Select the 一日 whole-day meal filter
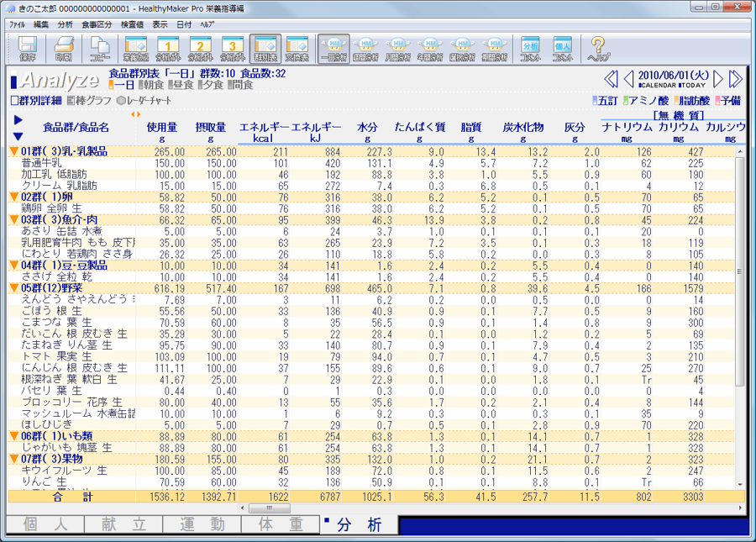 coord(122,85)
